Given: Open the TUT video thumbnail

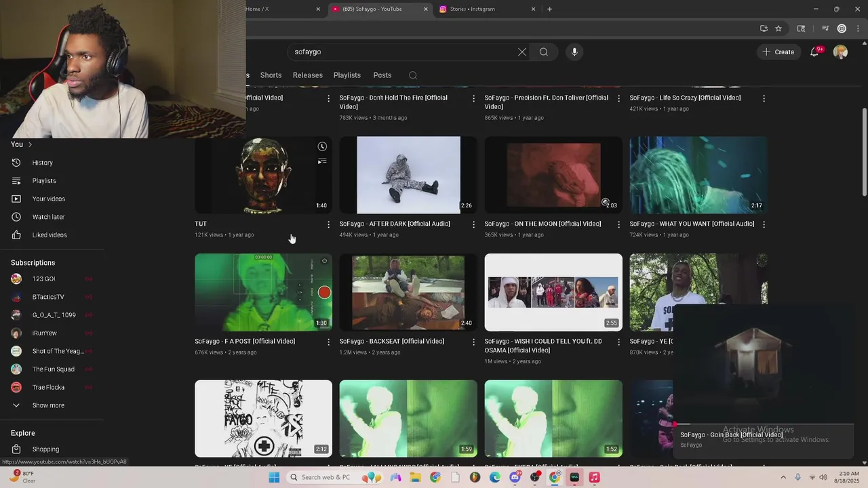Looking at the screenshot, I should [x=263, y=175].
